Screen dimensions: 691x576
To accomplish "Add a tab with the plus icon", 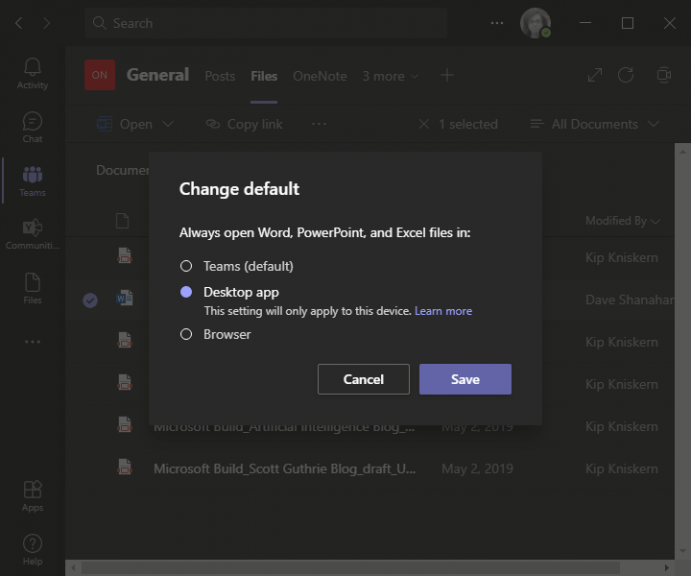I will point(447,75).
